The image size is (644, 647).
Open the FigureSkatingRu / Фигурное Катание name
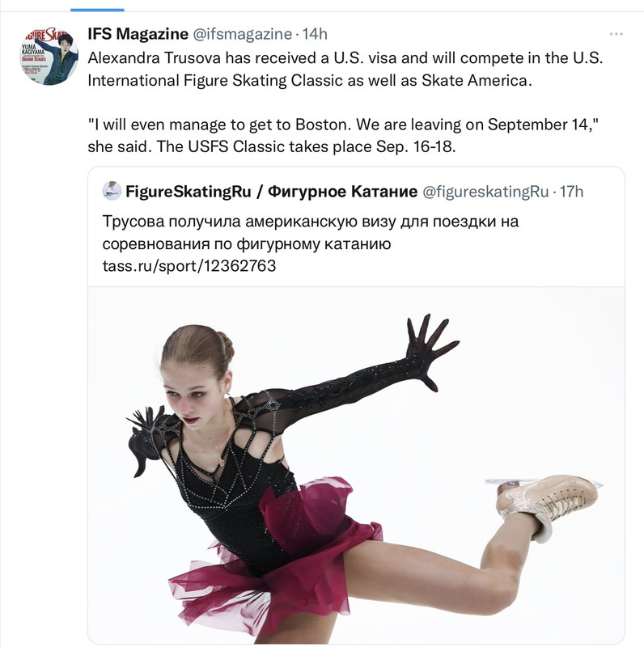click(x=271, y=192)
